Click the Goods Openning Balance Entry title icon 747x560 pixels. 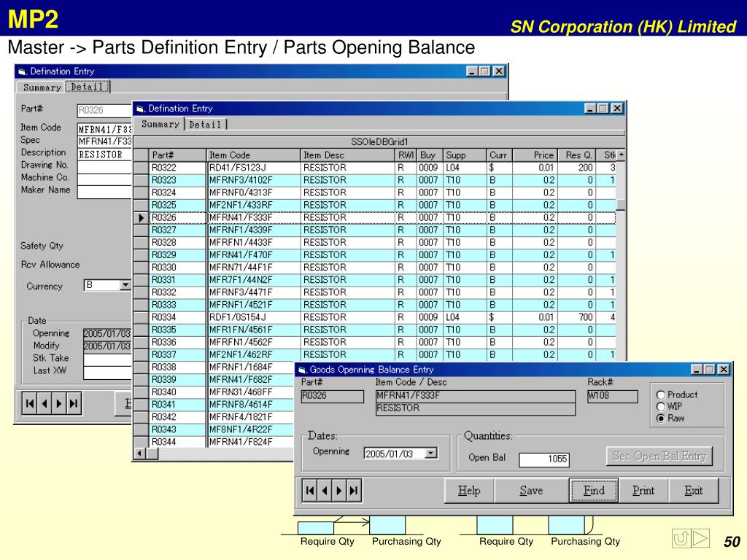tap(302, 370)
